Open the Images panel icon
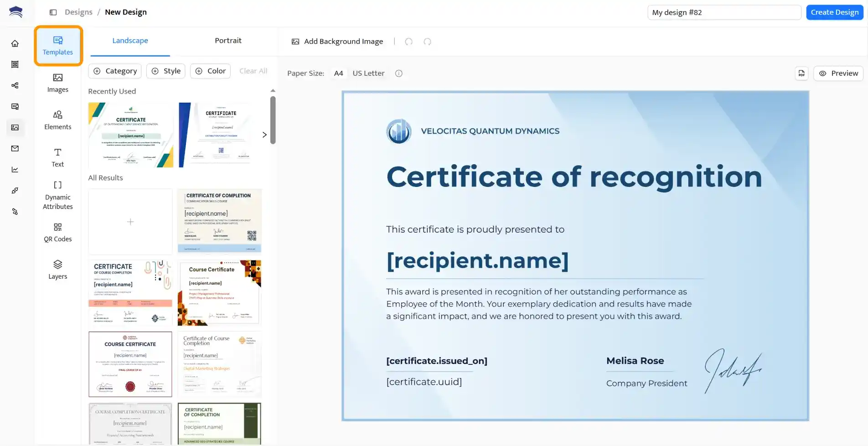The height and width of the screenshot is (446, 868). click(x=57, y=83)
